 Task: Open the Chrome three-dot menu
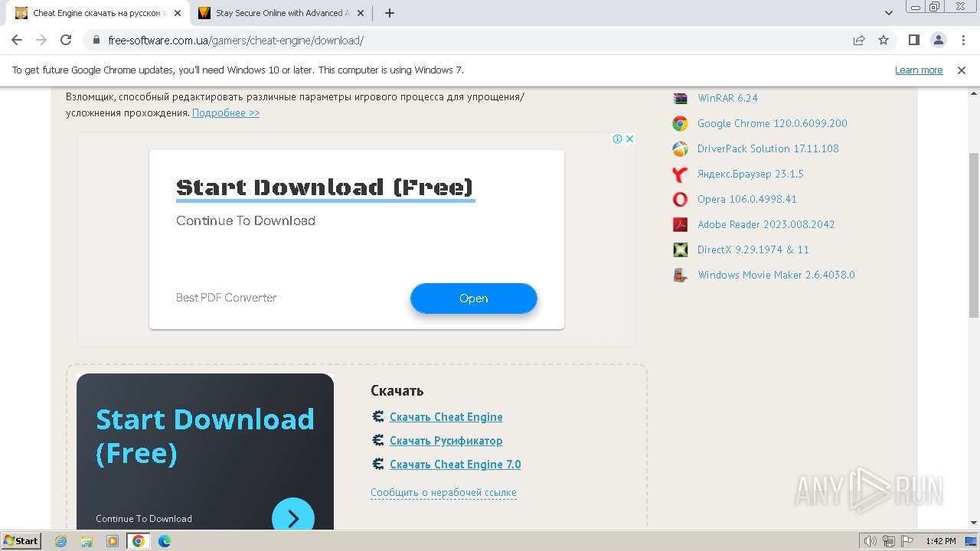tap(962, 40)
